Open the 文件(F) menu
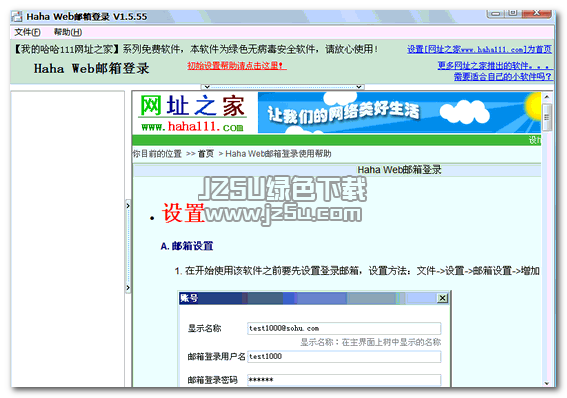 coord(27,32)
